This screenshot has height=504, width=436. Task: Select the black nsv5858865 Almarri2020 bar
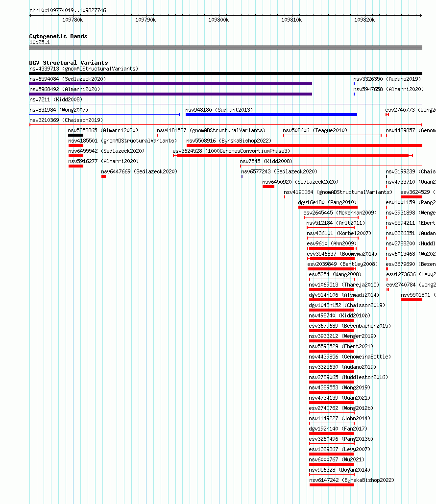(x=75, y=135)
